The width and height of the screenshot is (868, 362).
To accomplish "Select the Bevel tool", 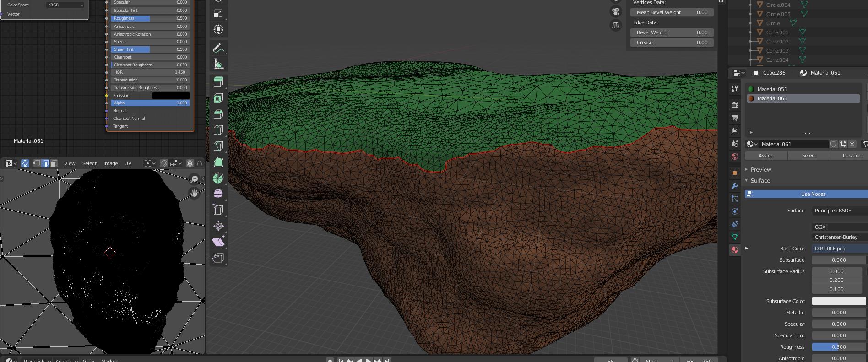I will [218, 114].
